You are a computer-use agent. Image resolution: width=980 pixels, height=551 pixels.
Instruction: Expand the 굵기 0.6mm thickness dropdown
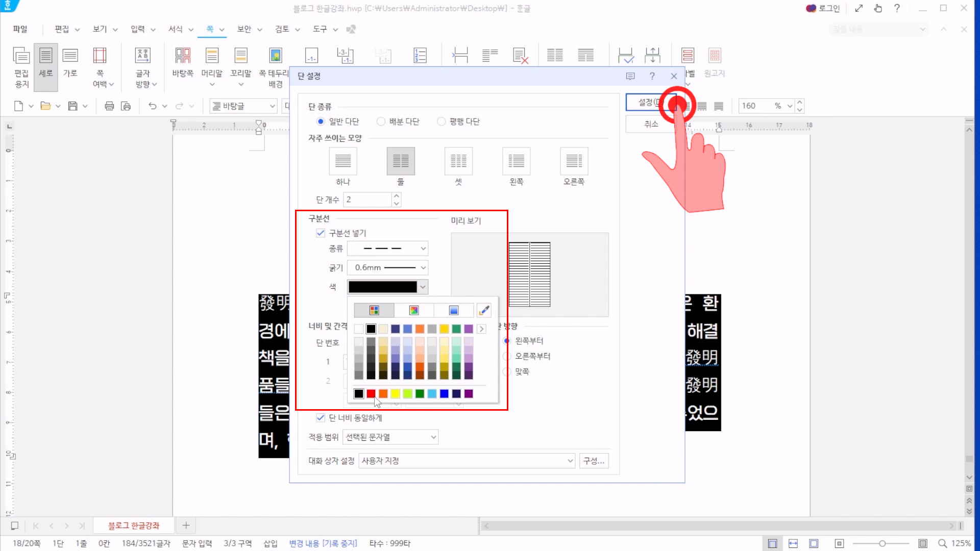(387, 267)
